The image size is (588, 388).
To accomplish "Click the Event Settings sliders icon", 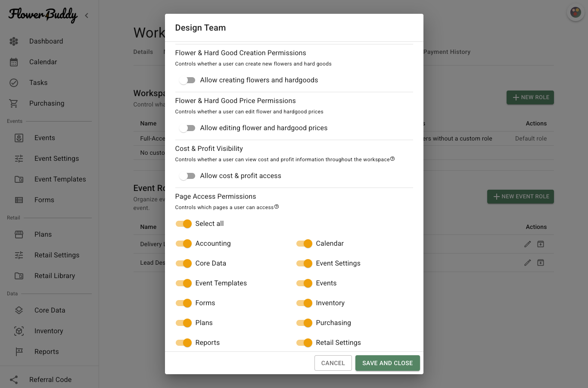I will [x=19, y=159].
